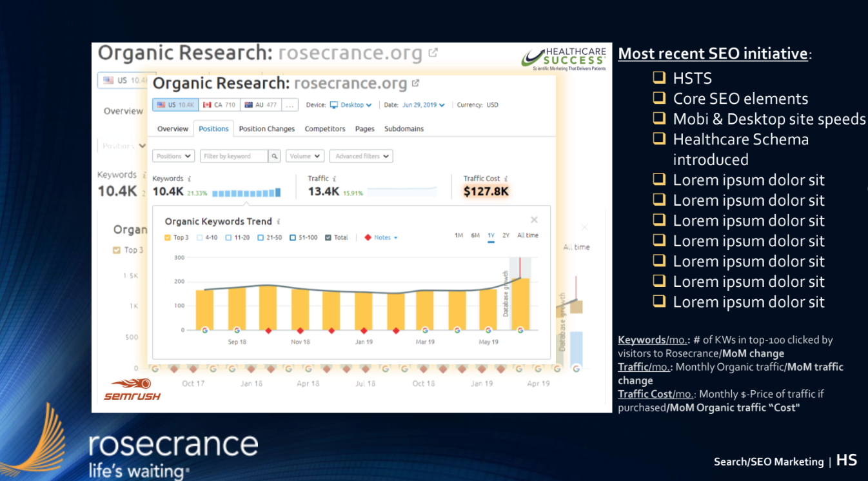Click external link icon beside front rosecrance.org title
Screen dimensions: 868x481
point(415,83)
